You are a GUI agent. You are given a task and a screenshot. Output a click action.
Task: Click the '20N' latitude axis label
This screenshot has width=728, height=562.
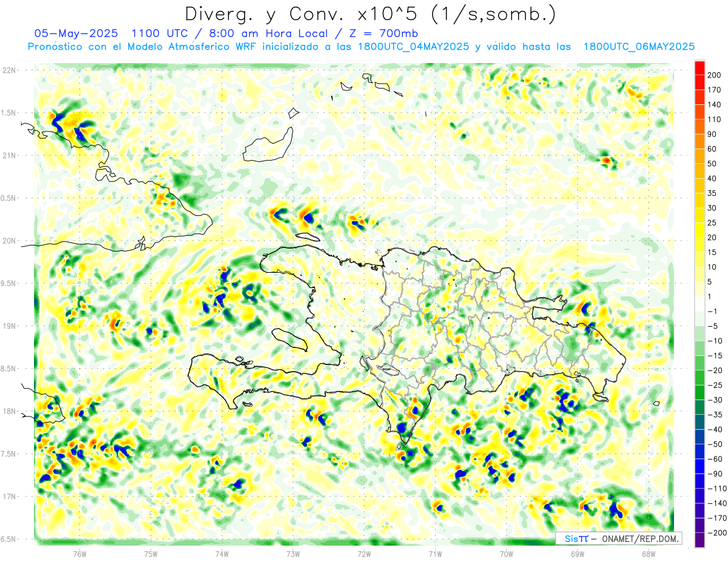click(9, 241)
